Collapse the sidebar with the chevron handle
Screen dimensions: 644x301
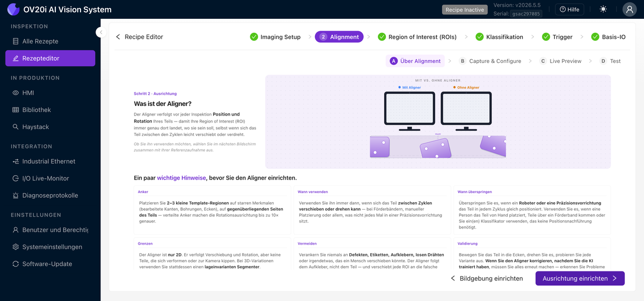click(x=100, y=32)
